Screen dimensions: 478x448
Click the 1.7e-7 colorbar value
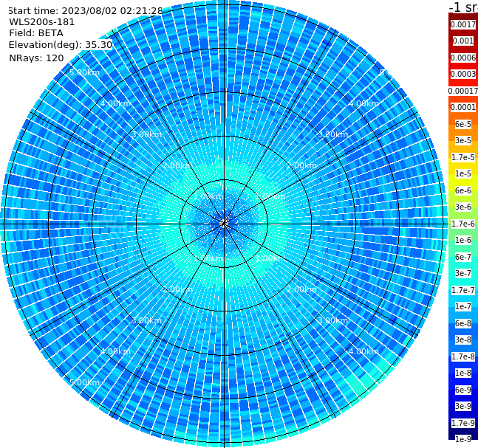tap(463, 290)
